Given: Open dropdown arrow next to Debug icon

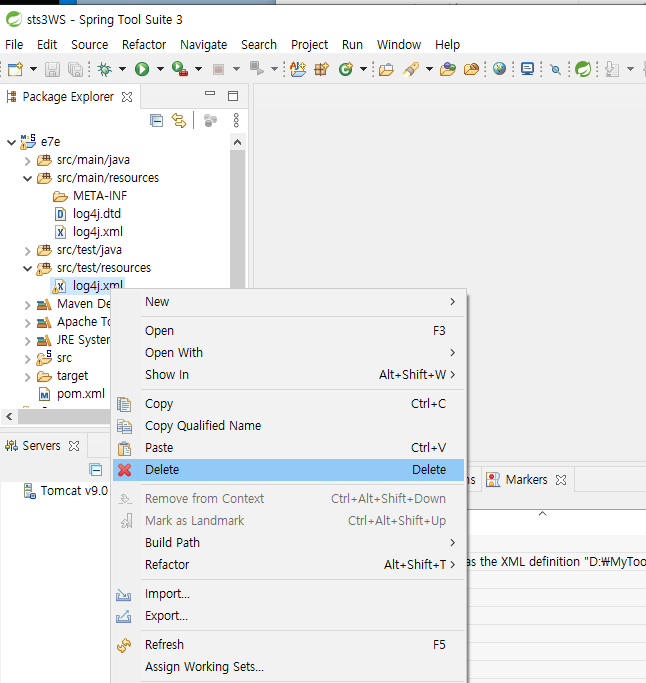Looking at the screenshot, I should [122, 69].
